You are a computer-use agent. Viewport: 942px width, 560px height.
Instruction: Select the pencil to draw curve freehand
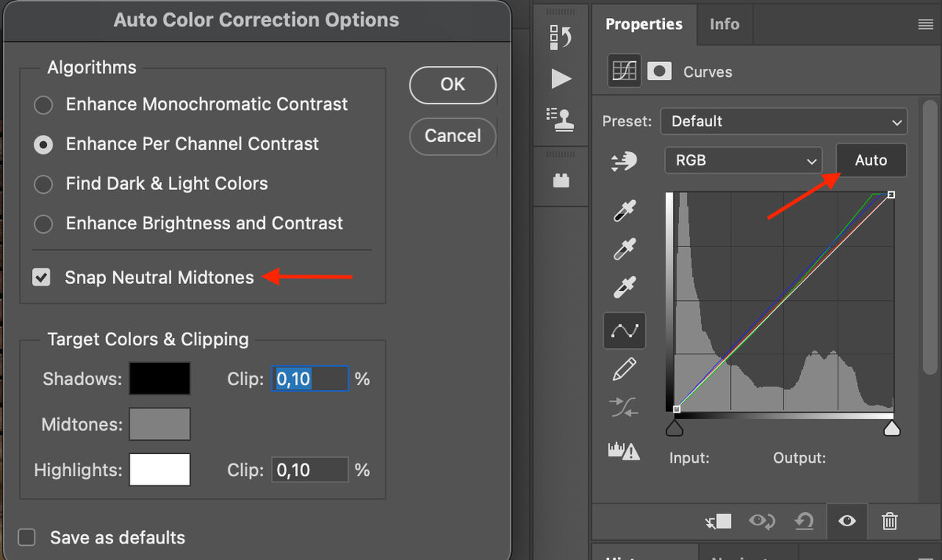[x=623, y=369]
